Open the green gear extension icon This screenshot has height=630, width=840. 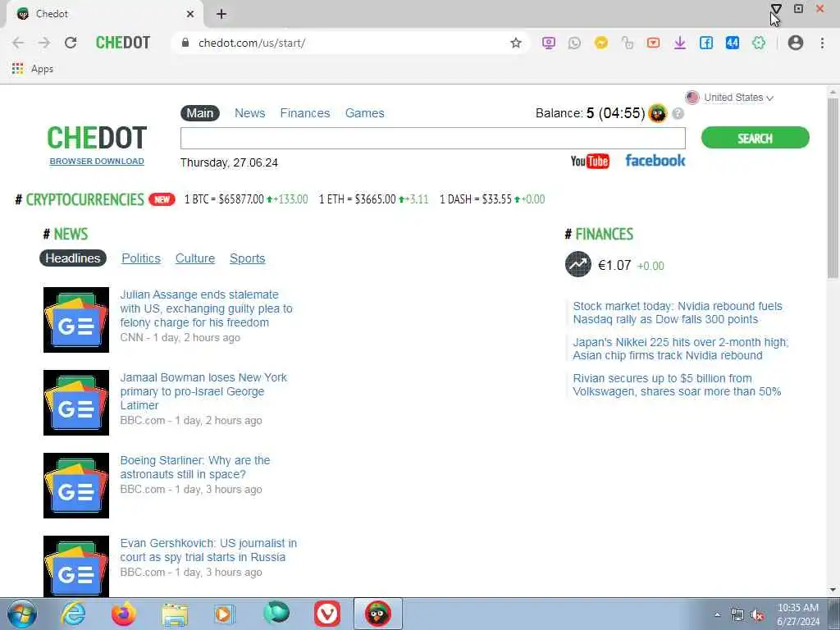[759, 43]
